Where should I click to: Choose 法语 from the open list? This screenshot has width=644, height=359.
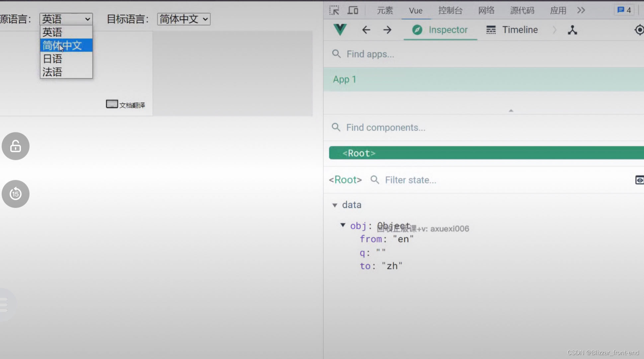pyautogui.click(x=66, y=72)
